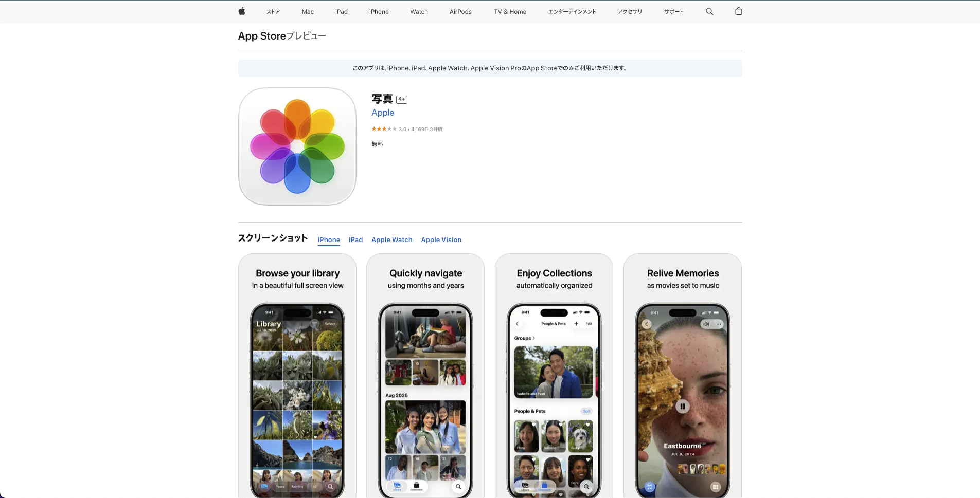
Task: Switch to the Apple Watch screenshots tab
Action: 391,240
